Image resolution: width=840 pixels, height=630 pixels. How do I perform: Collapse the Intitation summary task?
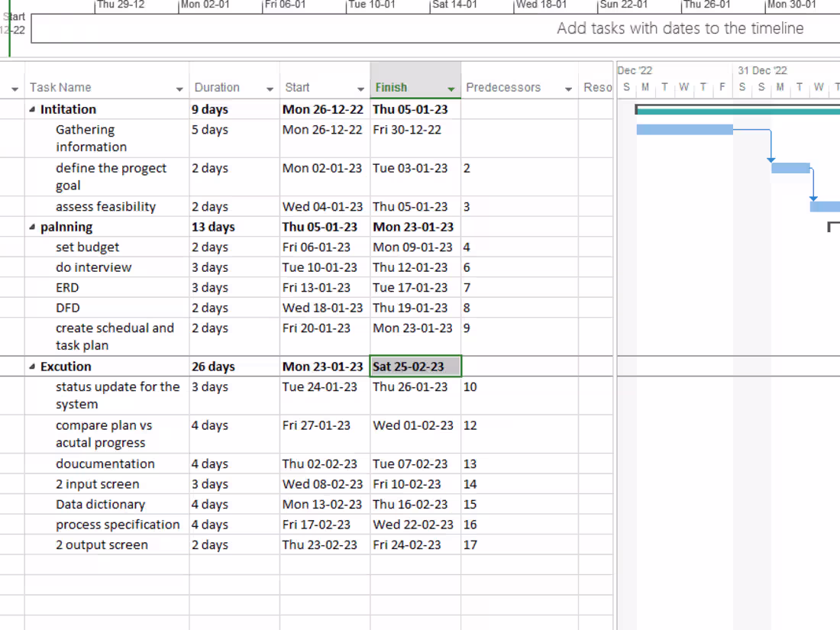pyautogui.click(x=32, y=109)
